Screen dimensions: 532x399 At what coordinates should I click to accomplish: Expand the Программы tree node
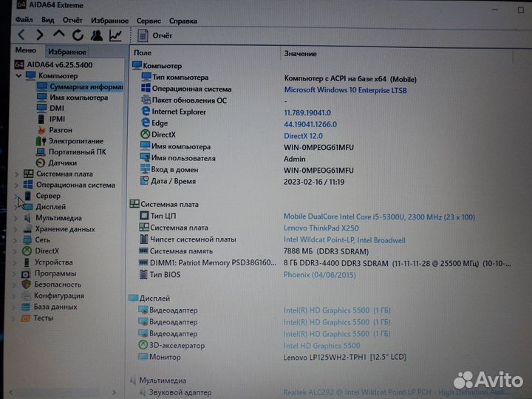pyautogui.click(x=14, y=274)
